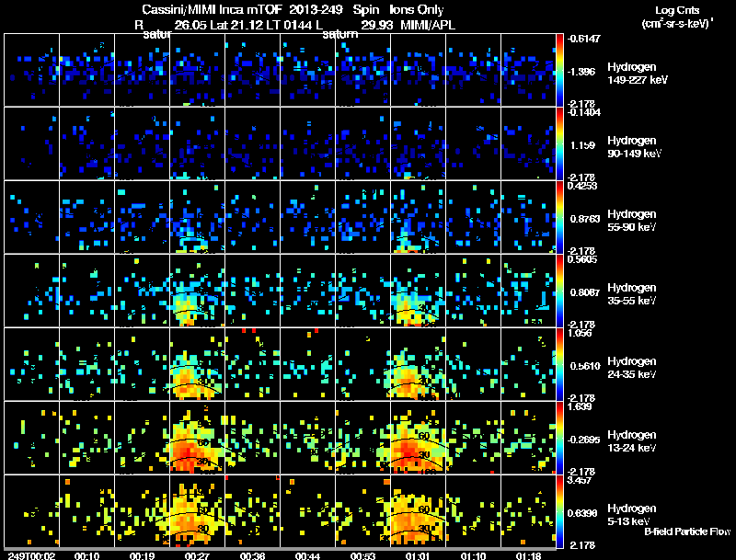
Task: Click the 'B-field Particle Flow' caption
Action: coord(687,531)
